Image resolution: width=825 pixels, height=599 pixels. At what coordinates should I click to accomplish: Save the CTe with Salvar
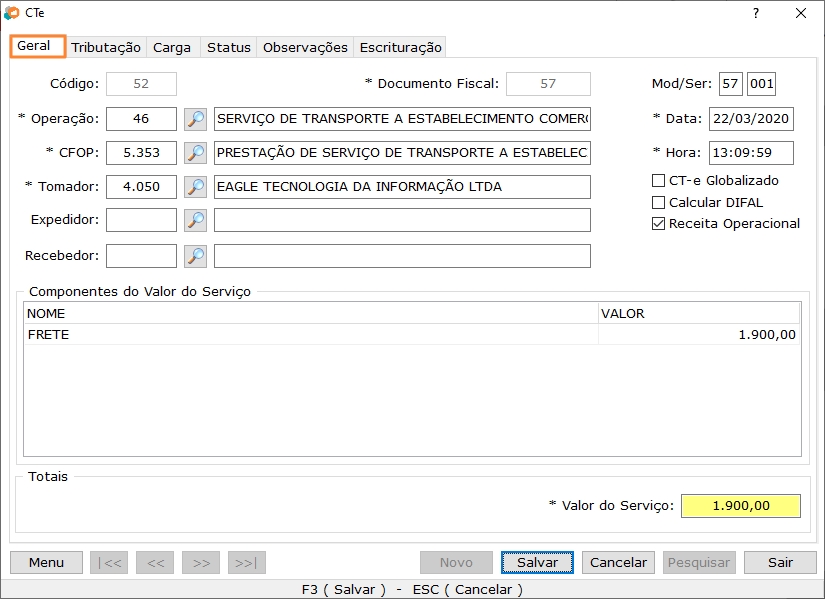tap(537, 562)
